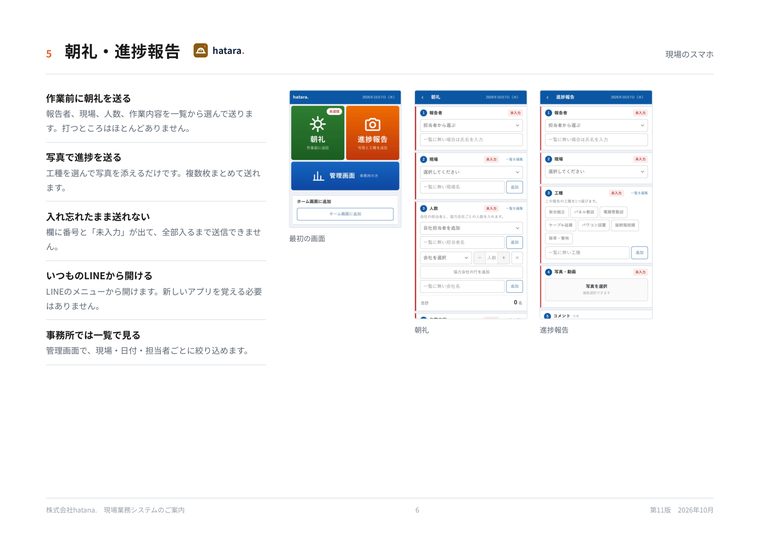Go back using the arrow in 進捗報告 screen header
The image size is (760, 537).
pyautogui.click(x=548, y=97)
